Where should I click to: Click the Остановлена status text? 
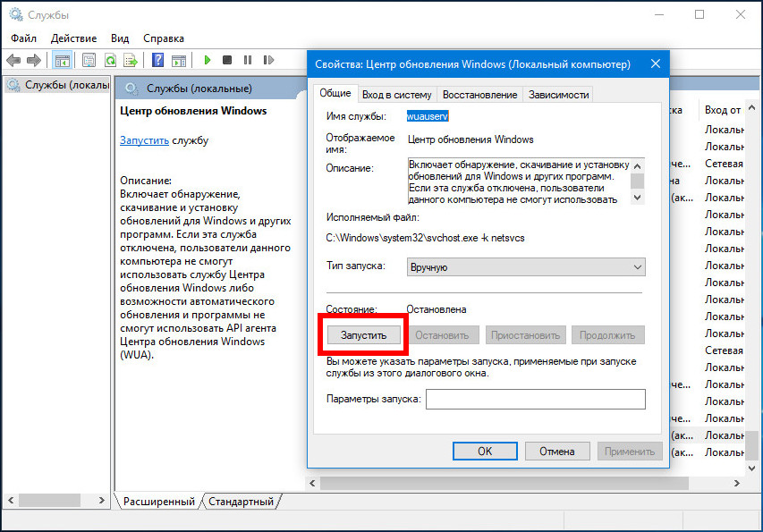click(437, 309)
